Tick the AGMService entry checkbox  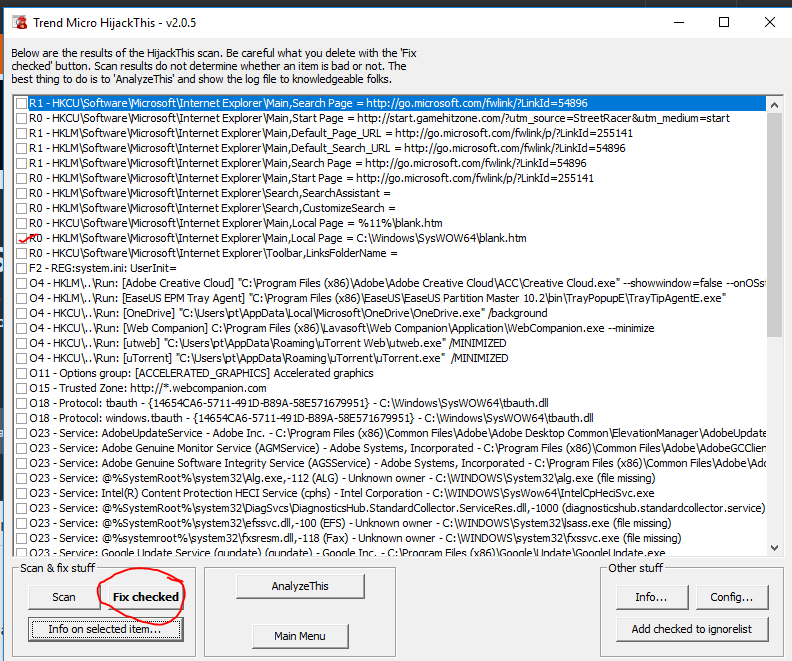pos(21,448)
